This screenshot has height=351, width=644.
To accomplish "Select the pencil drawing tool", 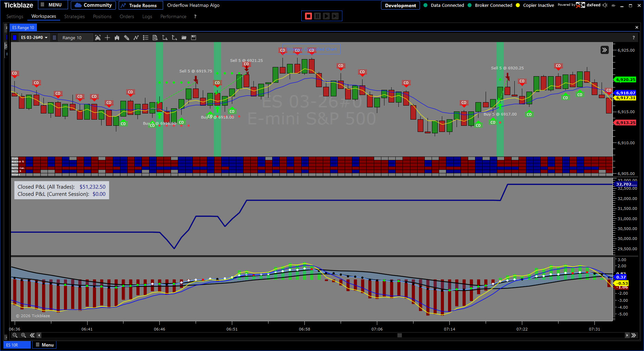I will click(127, 38).
